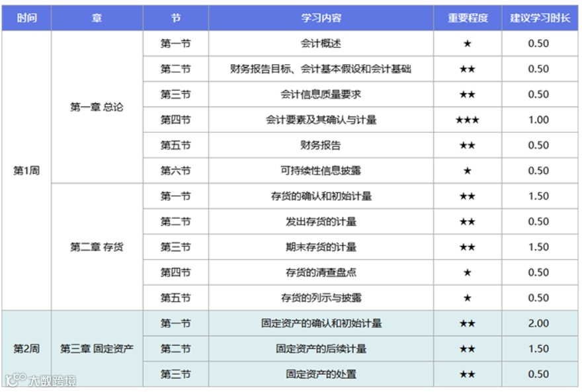Click the 会计信息质量要求 cell
This screenshot has height=392, width=582.
coord(321,94)
